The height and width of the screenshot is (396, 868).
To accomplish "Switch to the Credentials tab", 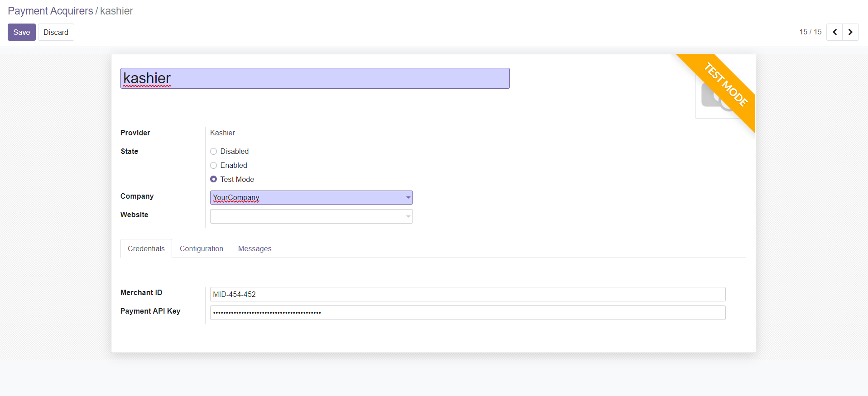I will [146, 249].
